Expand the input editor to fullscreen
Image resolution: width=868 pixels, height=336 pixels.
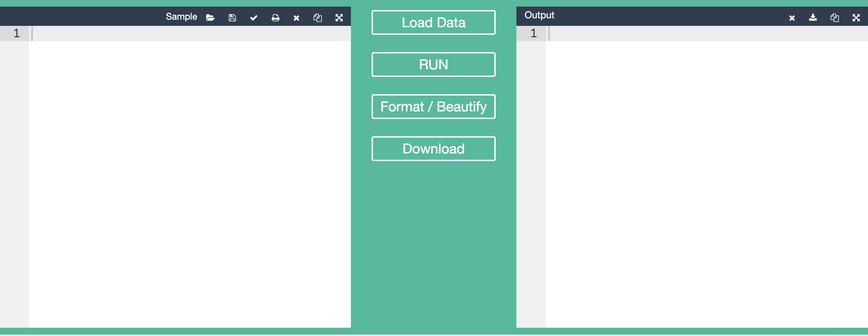pyautogui.click(x=339, y=17)
